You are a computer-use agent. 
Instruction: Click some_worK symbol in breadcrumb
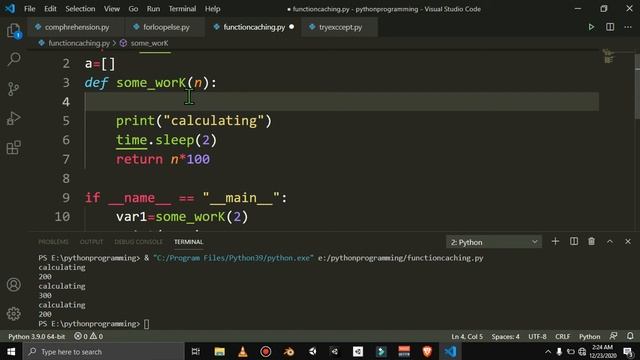(149, 43)
